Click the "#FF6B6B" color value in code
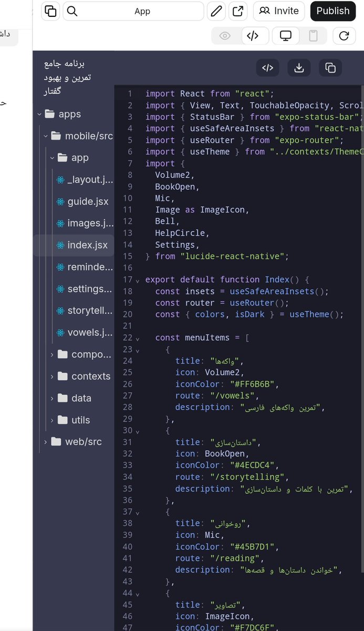Screen dimensions: 364x631 coord(253,384)
